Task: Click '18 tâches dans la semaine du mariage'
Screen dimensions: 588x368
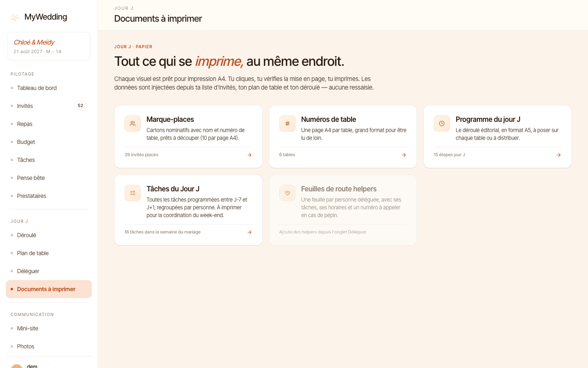Action: 163,232
